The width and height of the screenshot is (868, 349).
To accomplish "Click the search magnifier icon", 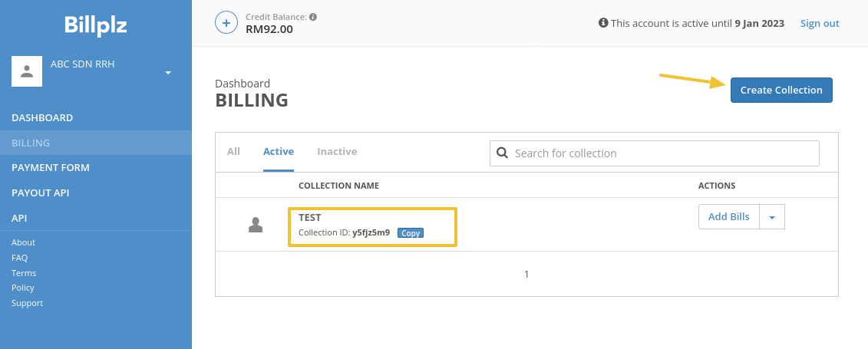I will (x=503, y=153).
